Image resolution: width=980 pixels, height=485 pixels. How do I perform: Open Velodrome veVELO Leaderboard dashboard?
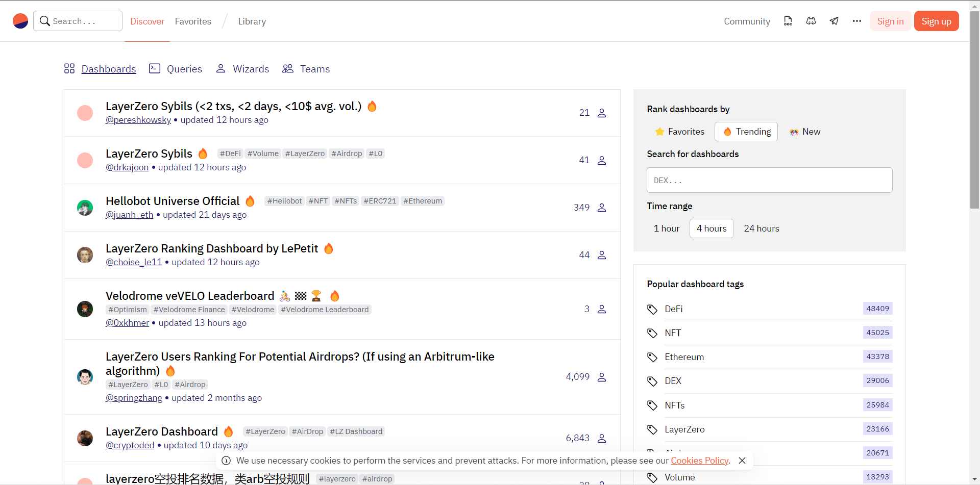tap(190, 296)
